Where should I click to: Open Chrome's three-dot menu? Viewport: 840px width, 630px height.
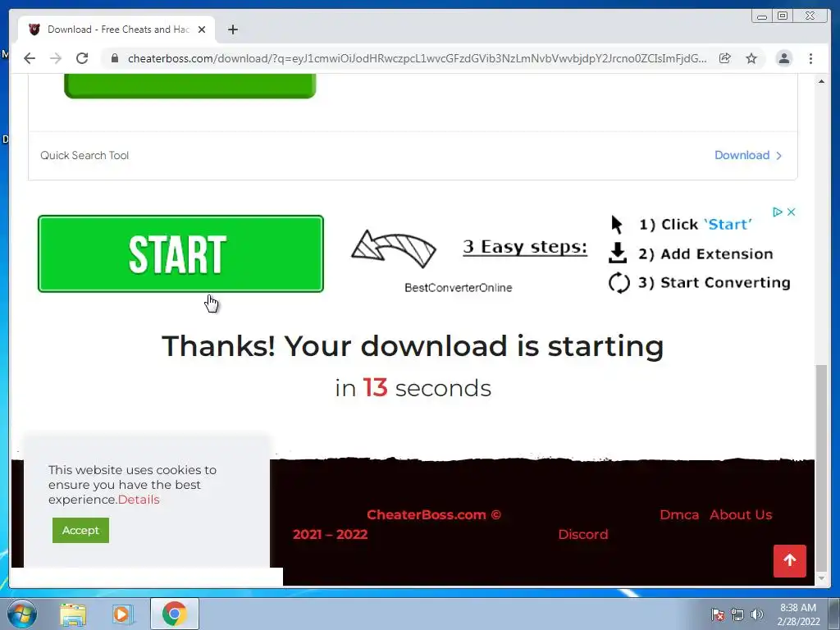click(x=810, y=58)
